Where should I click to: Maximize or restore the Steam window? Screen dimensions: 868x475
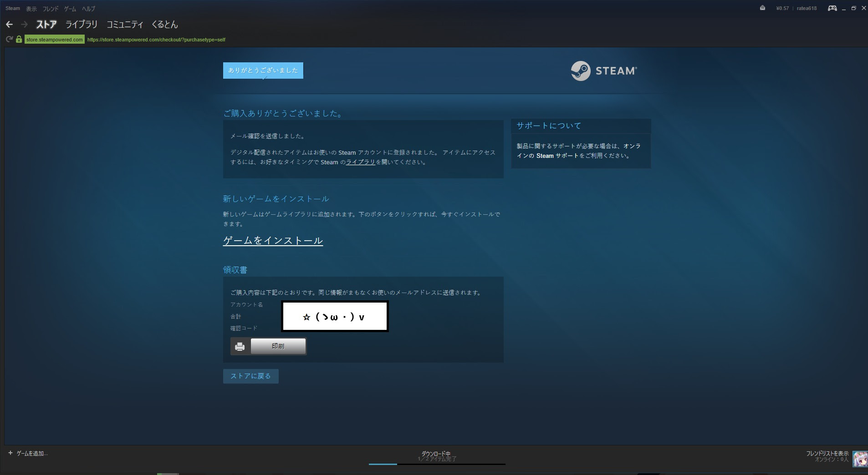point(853,8)
